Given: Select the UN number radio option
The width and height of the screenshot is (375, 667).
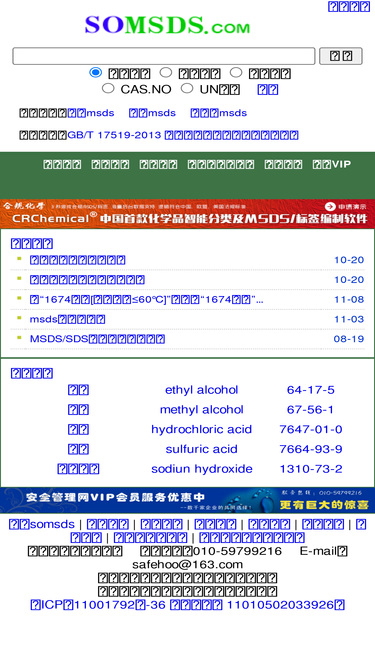Looking at the screenshot, I should (187, 88).
